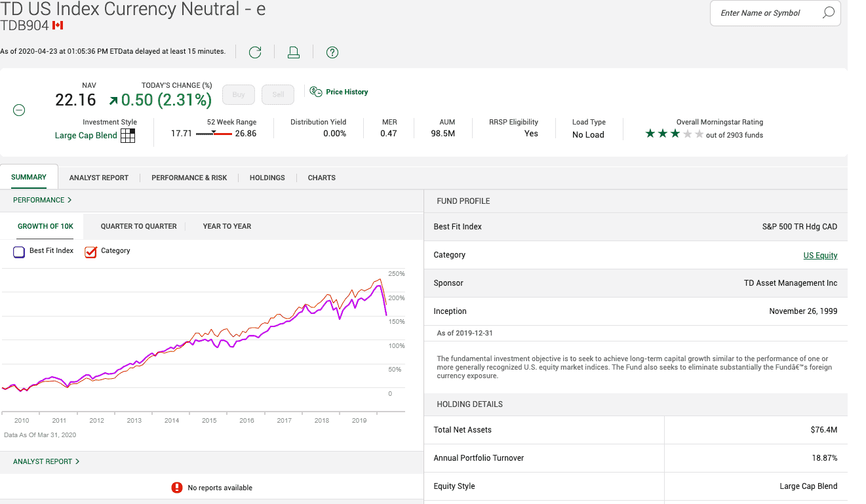This screenshot has width=866, height=504.
Task: Open the ANALYST REPORT section link below chart
Action: coord(47,461)
